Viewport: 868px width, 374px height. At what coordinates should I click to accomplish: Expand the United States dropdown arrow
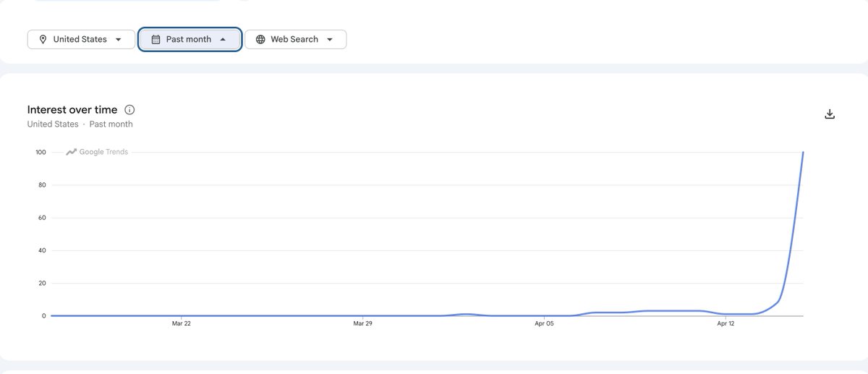tap(119, 40)
